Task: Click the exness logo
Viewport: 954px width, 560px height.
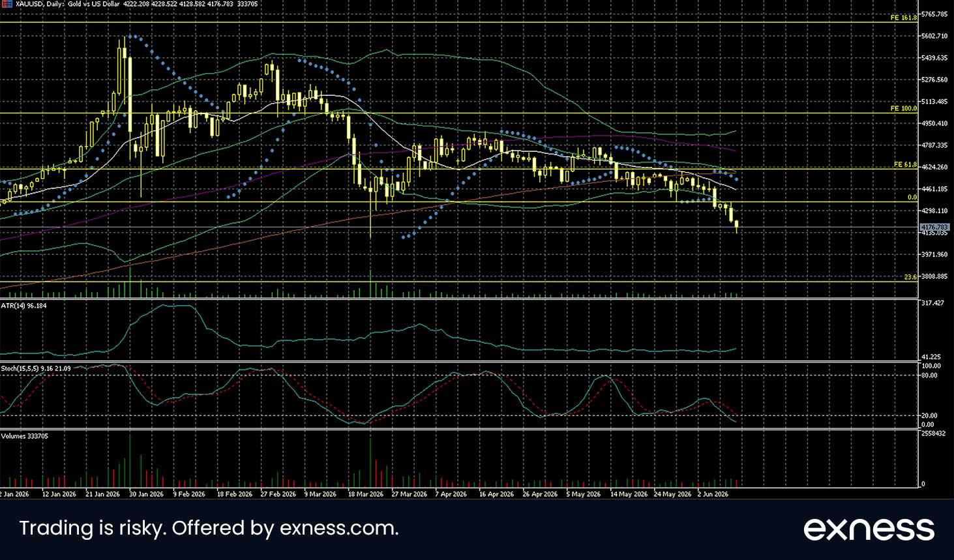Action: (869, 529)
